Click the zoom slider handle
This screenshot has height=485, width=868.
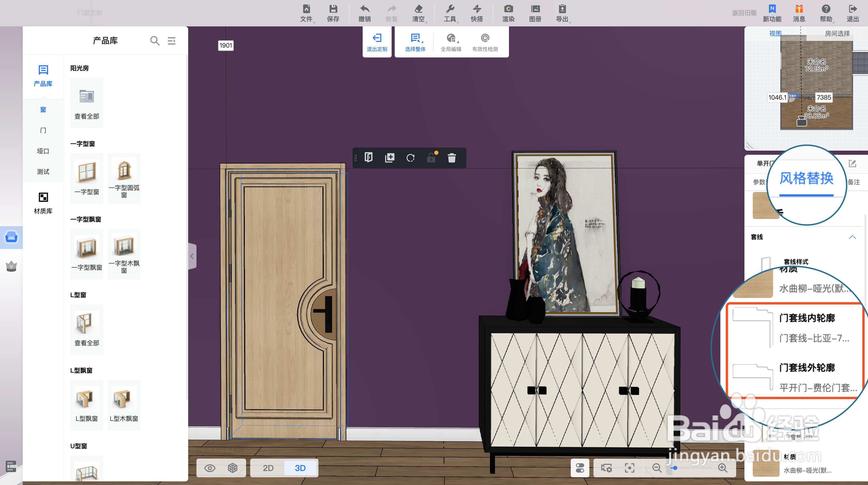(675, 468)
